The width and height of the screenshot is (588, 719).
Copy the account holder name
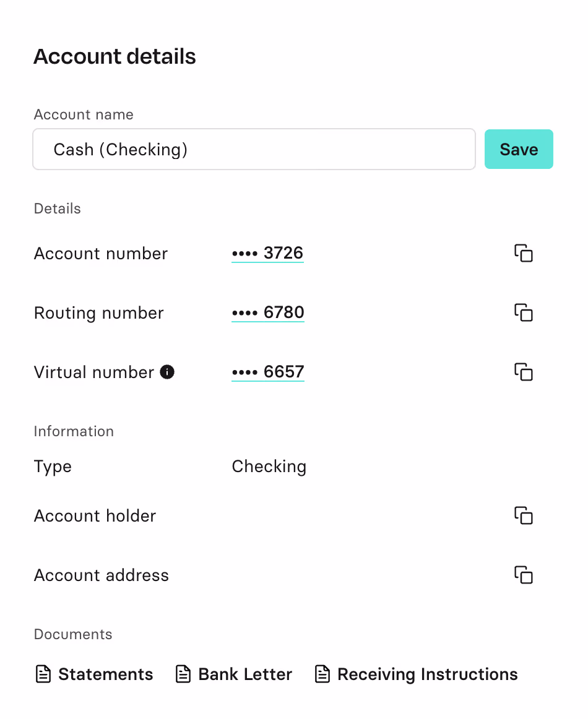pos(523,515)
